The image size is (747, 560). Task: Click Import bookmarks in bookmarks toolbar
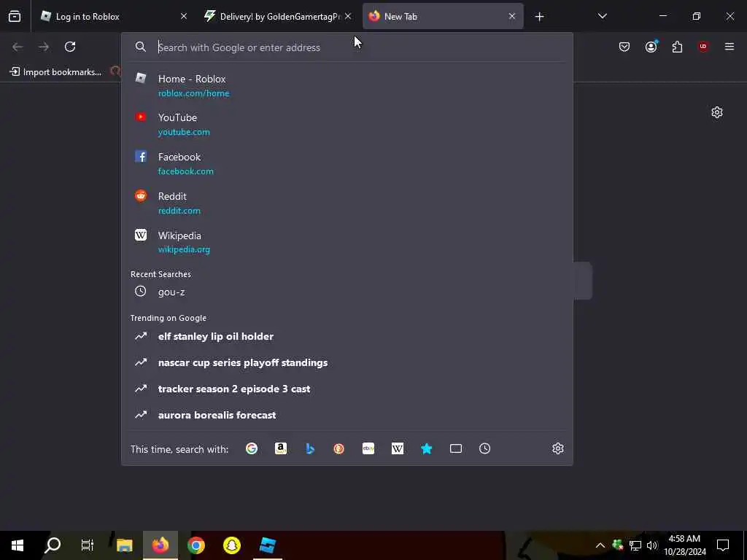pyautogui.click(x=55, y=72)
